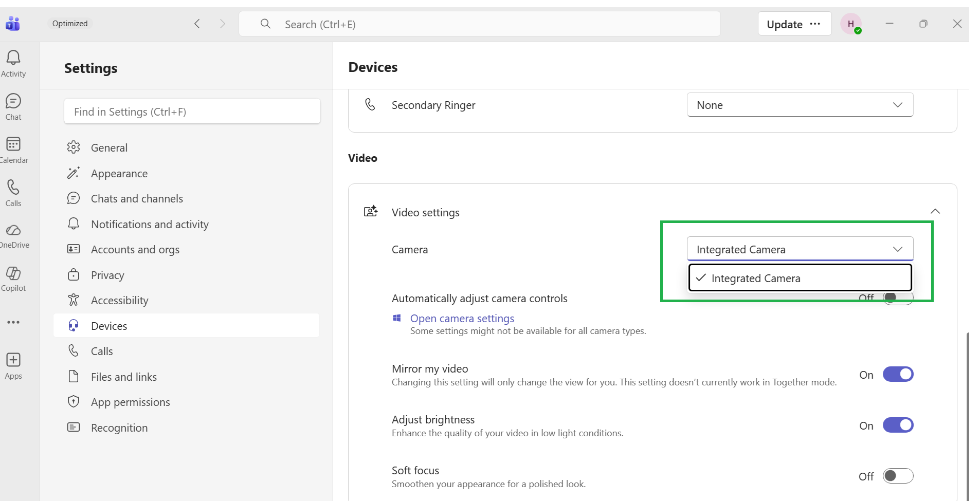Open the profile avatar menu
The height and width of the screenshot is (501, 980).
(851, 24)
